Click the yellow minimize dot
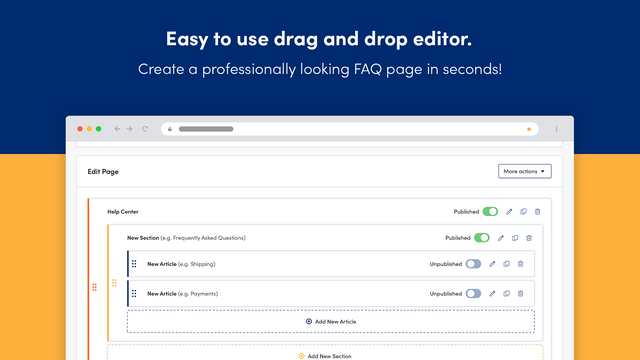 pyautogui.click(x=89, y=129)
